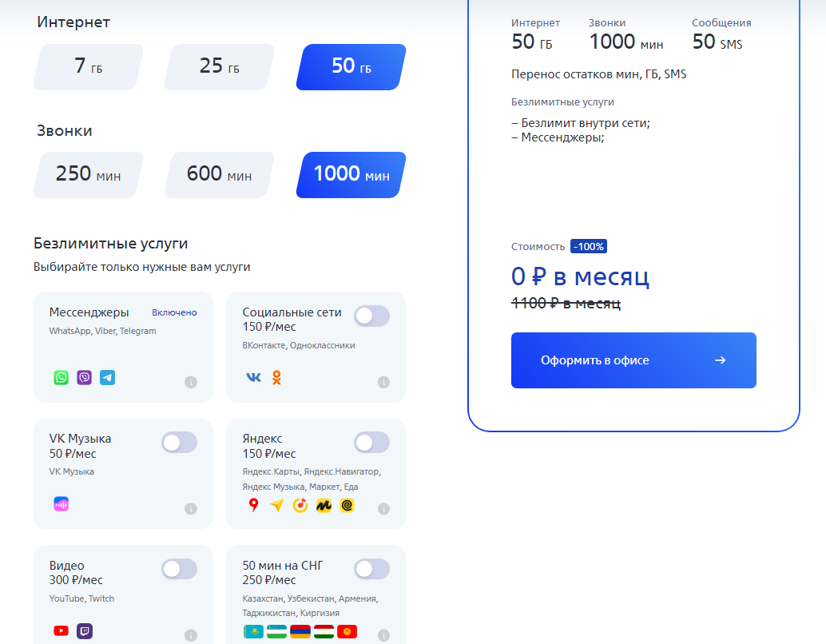Click the Telegram icon in Мессенджеры card
This screenshot has height=644, width=826.
107,377
